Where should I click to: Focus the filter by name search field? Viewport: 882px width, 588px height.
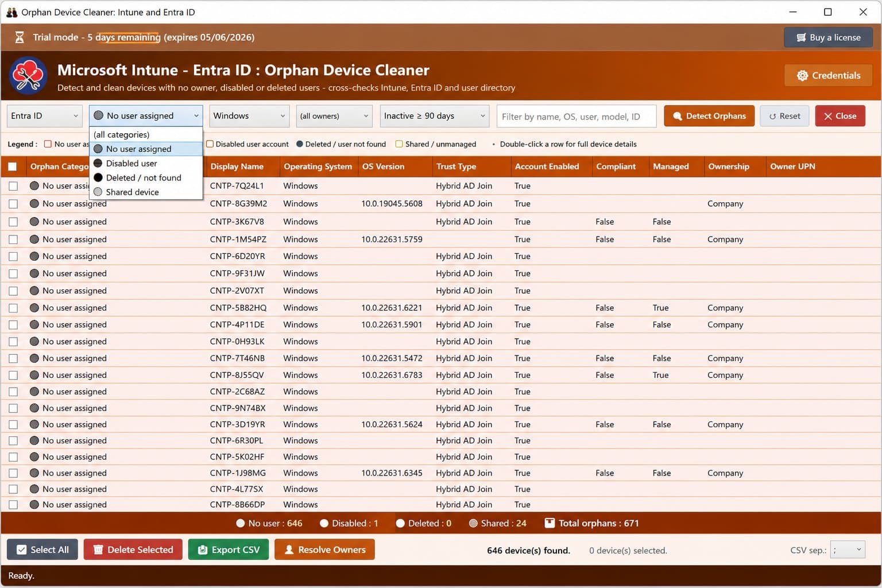pos(577,116)
